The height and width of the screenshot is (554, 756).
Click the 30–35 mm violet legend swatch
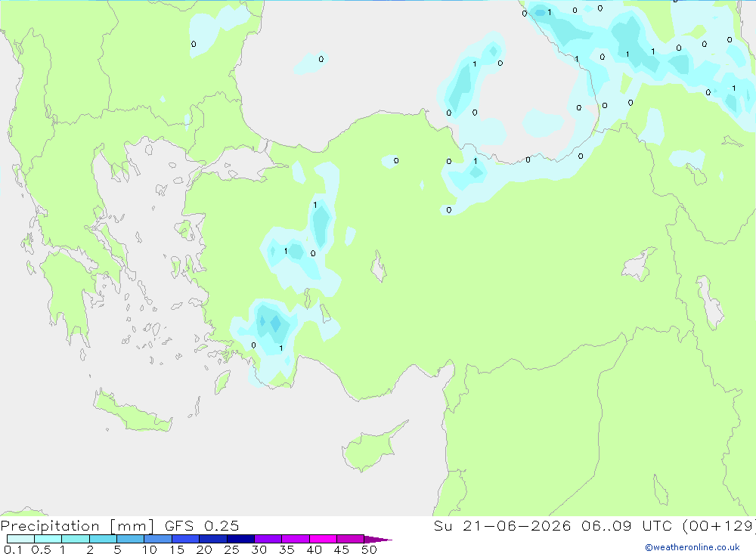pyautogui.click(x=268, y=539)
